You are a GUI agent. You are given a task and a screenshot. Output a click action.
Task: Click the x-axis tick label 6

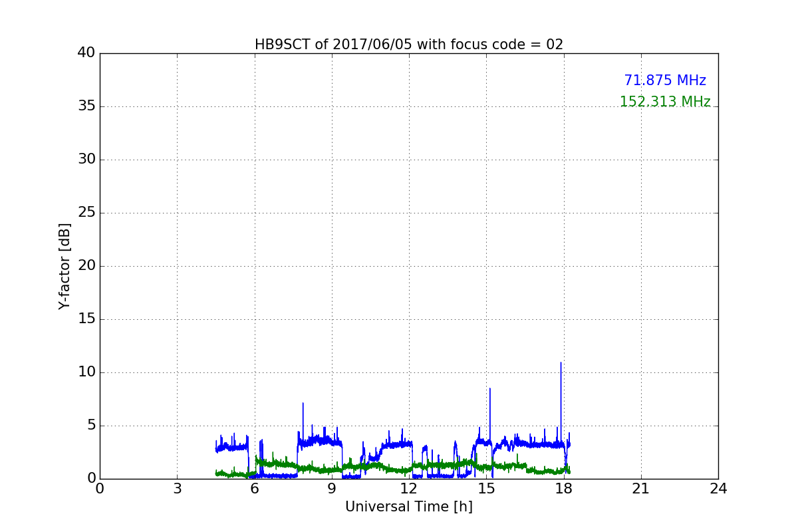(254, 489)
